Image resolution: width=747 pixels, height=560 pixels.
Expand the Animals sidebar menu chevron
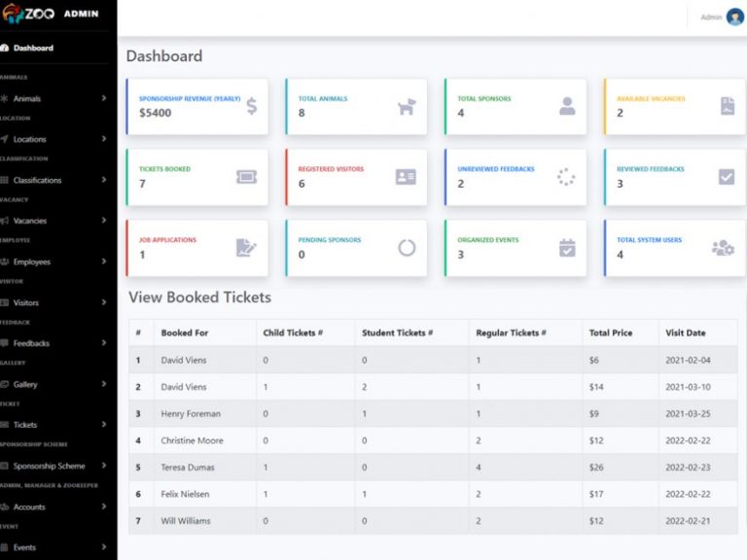104,98
